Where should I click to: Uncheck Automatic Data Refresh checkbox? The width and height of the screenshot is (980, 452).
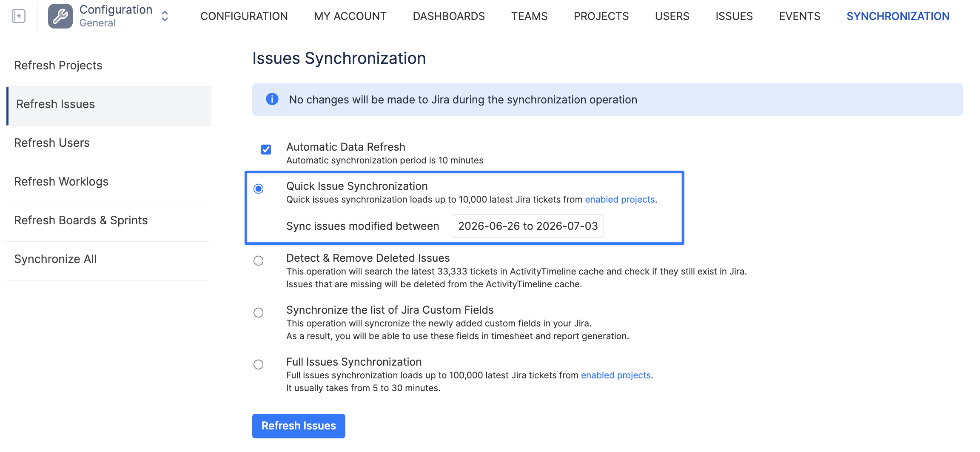point(266,149)
